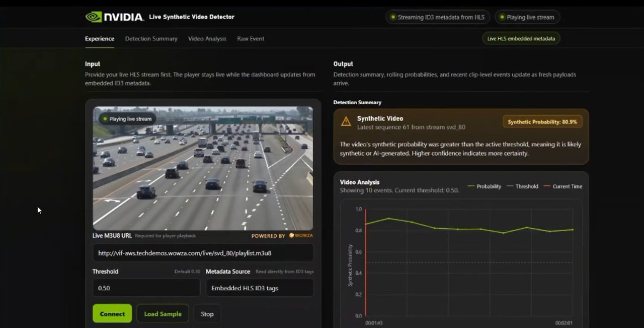The width and height of the screenshot is (644, 328).
Task: Open the Metadata Source Embedded HLS ID3 tags field
Action: (x=260, y=288)
